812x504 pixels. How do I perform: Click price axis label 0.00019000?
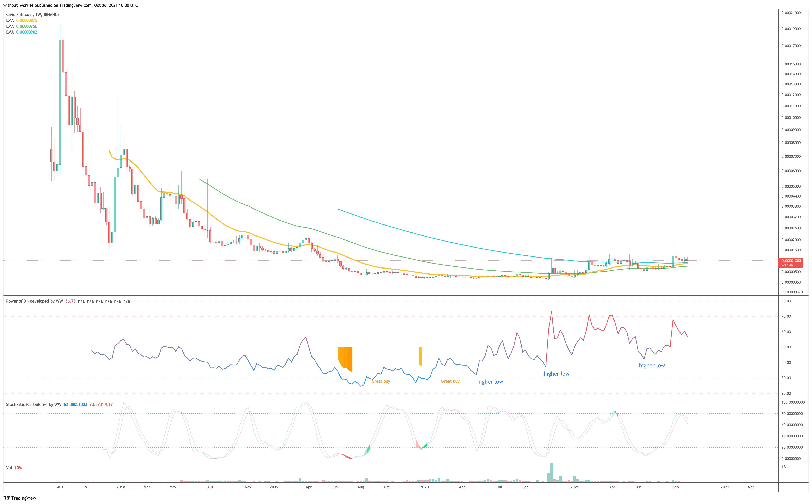(791, 29)
